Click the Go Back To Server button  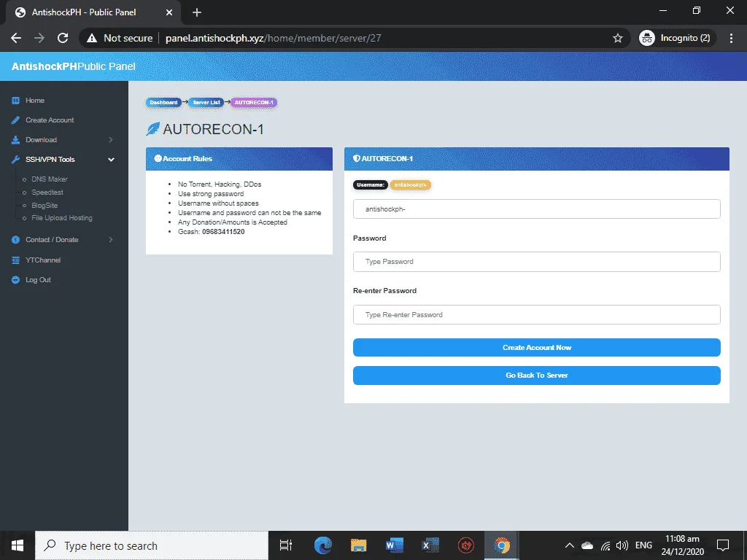536,376
